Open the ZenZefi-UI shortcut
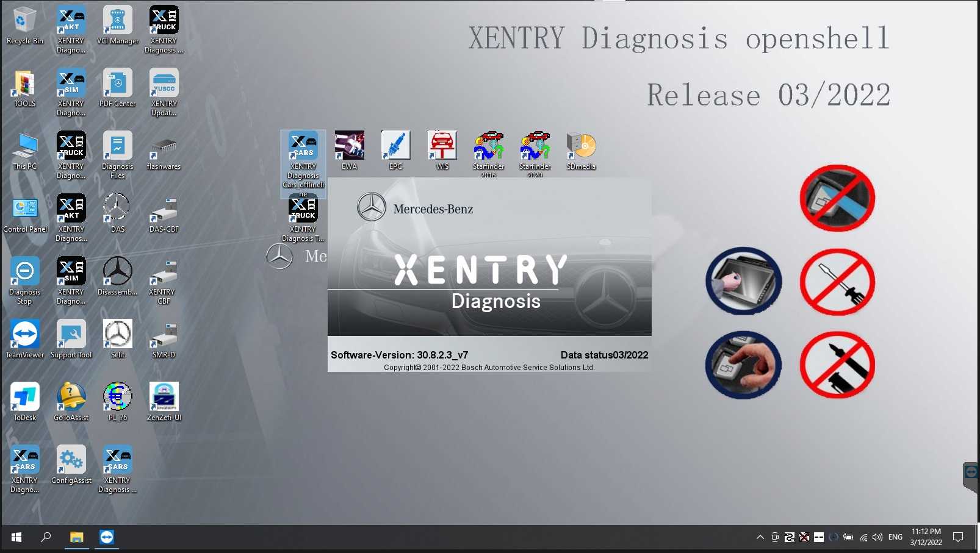The height and width of the screenshot is (553, 980). 164,402
